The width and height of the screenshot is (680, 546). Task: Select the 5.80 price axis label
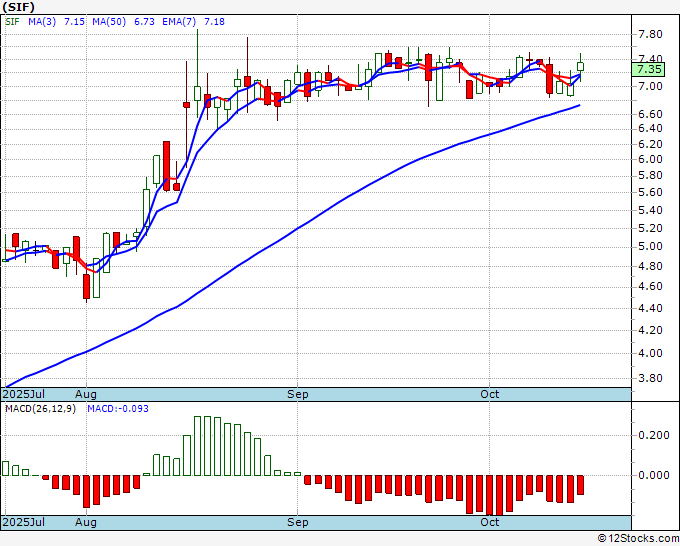[650, 175]
